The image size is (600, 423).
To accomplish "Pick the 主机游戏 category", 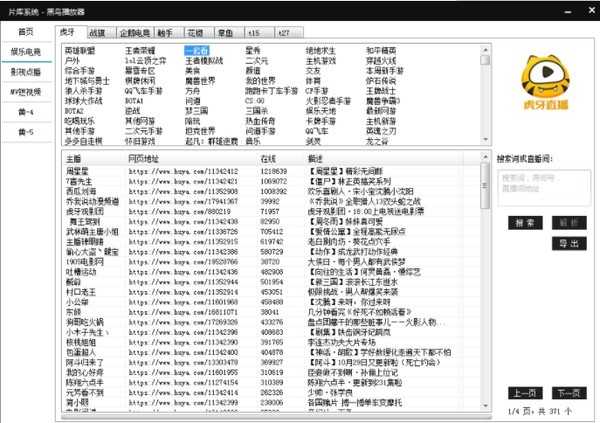I will pyautogui.click(x=321, y=60).
